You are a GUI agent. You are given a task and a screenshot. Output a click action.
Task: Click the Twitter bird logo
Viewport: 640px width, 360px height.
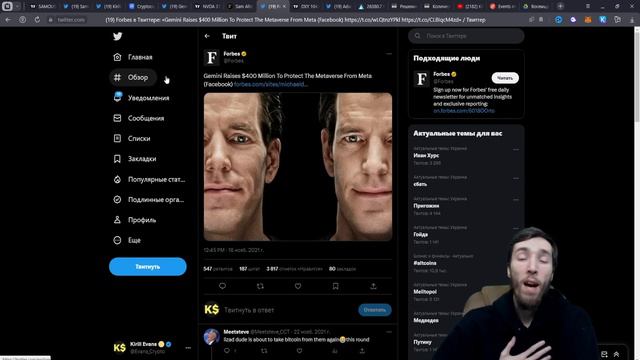coord(118,36)
